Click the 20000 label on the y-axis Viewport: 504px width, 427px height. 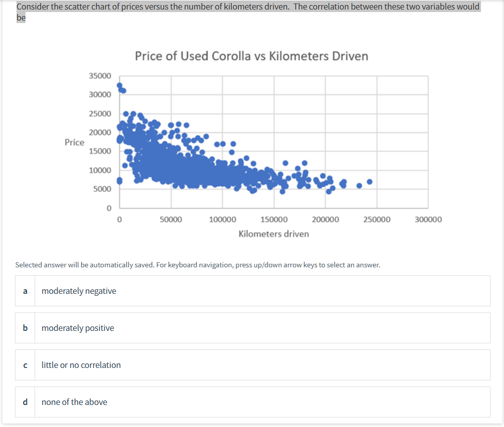(100, 133)
